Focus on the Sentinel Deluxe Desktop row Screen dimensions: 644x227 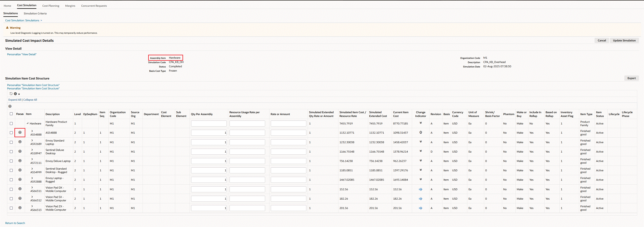[x=20, y=151]
